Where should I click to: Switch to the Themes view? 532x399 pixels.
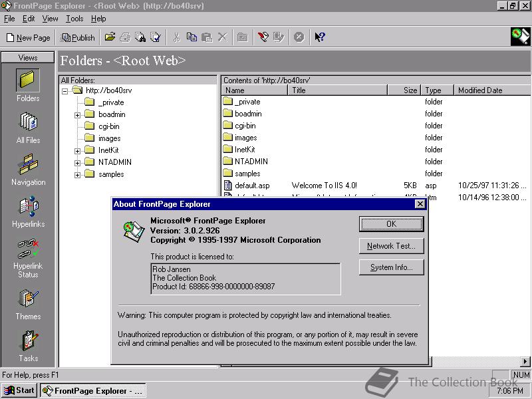pos(28,304)
